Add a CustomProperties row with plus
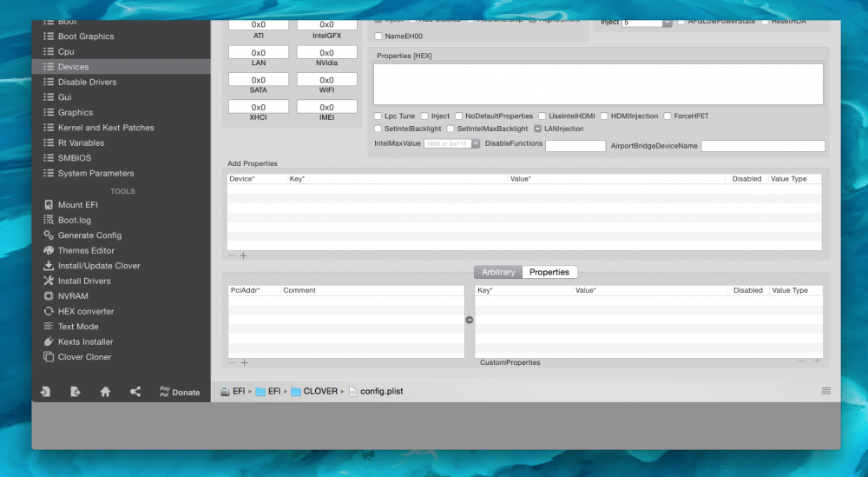This screenshot has height=477, width=868. 817,361
